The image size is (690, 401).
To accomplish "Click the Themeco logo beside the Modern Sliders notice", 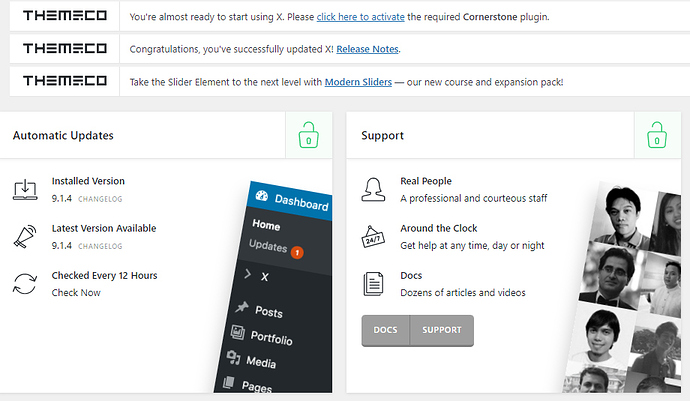I will pos(65,81).
